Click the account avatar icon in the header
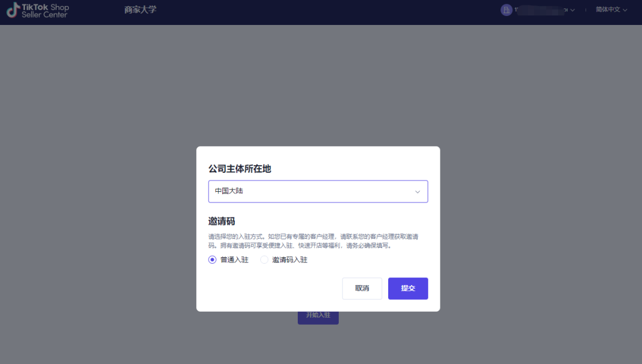642x364 pixels. [x=506, y=10]
